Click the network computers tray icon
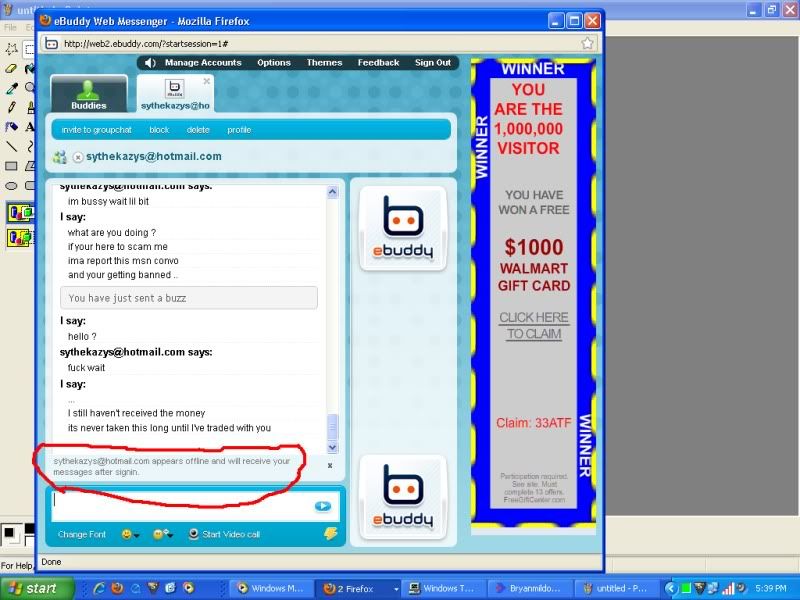 tap(712, 588)
